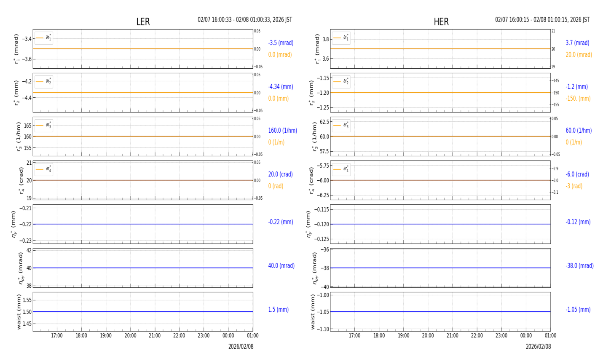Select the ∂r1* legend in LER top plot
The image size is (595, 364).
tap(44, 38)
